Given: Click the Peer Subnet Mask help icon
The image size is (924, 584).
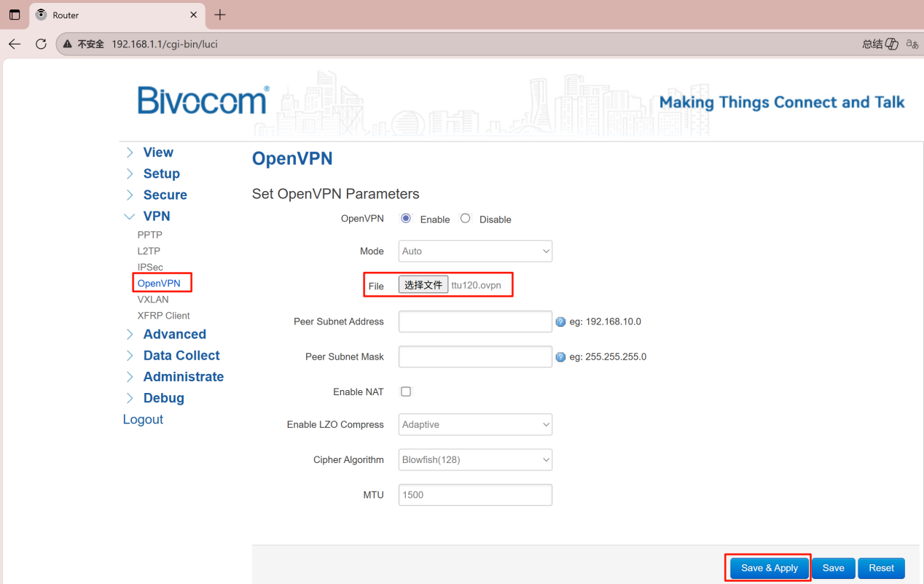Looking at the screenshot, I should click(560, 357).
